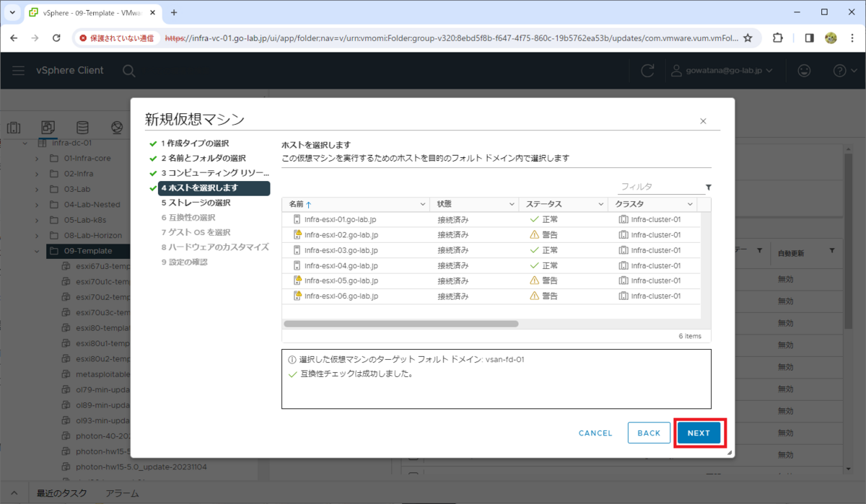The image size is (866, 504).
Task: Click Chrome reload page icon
Action: [x=58, y=38]
